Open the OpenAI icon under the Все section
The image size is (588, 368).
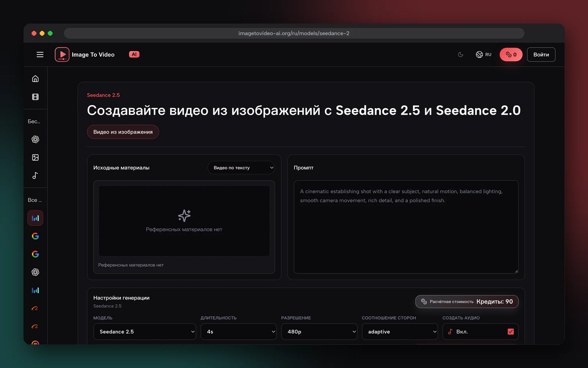pyautogui.click(x=35, y=272)
